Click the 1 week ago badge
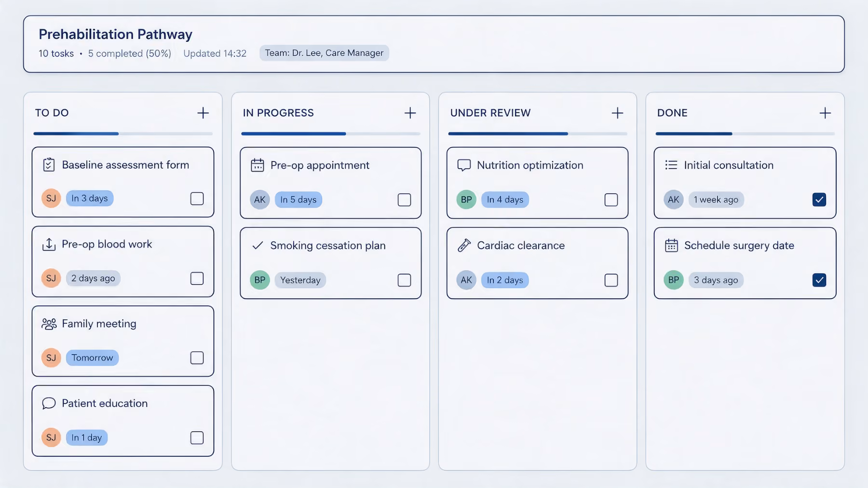 tap(716, 199)
